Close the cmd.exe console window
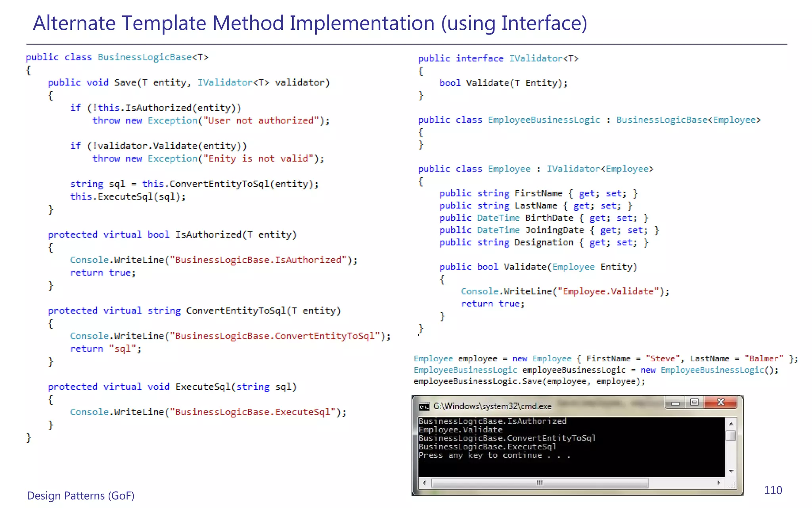Viewport: 812px width, 508px height. click(720, 402)
